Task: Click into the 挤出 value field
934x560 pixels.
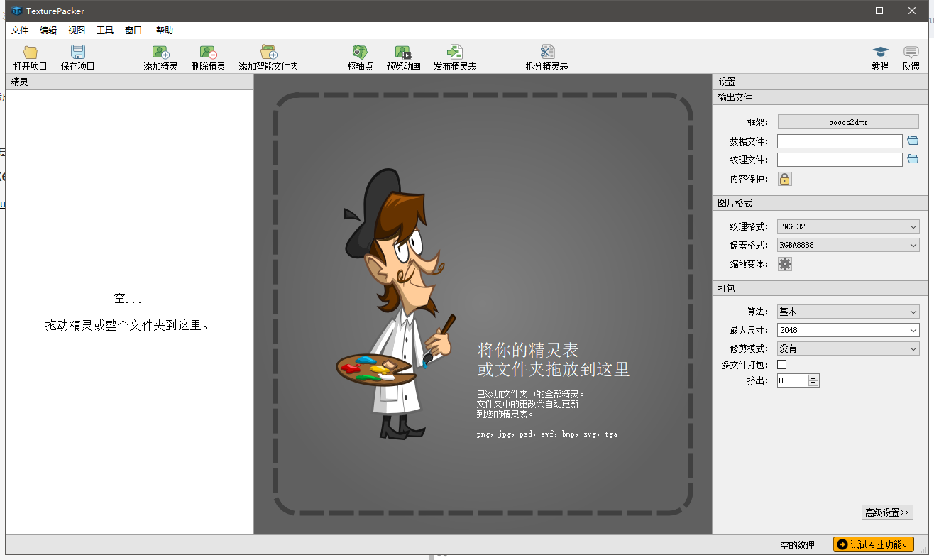Action: pos(793,380)
